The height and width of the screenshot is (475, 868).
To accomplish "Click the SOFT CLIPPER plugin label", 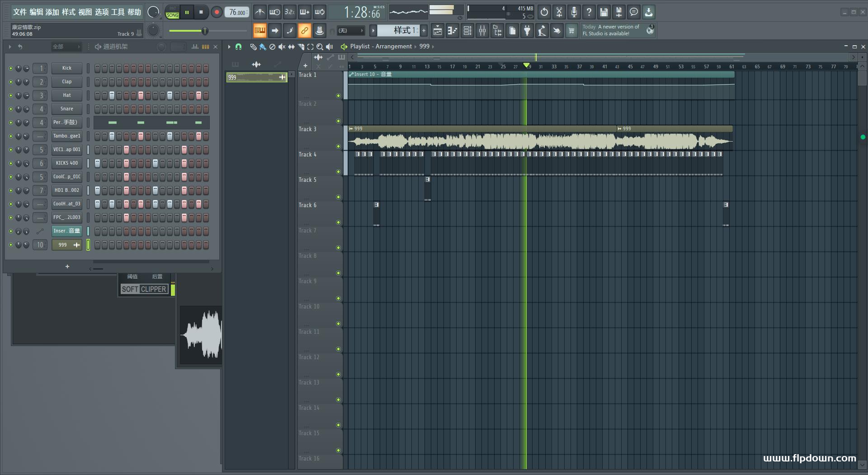I will (x=144, y=289).
